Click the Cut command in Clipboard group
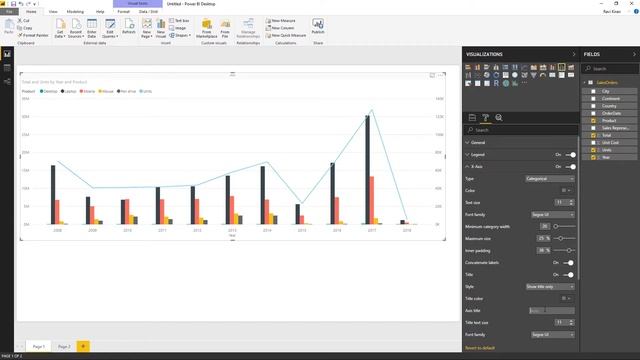 (23, 20)
